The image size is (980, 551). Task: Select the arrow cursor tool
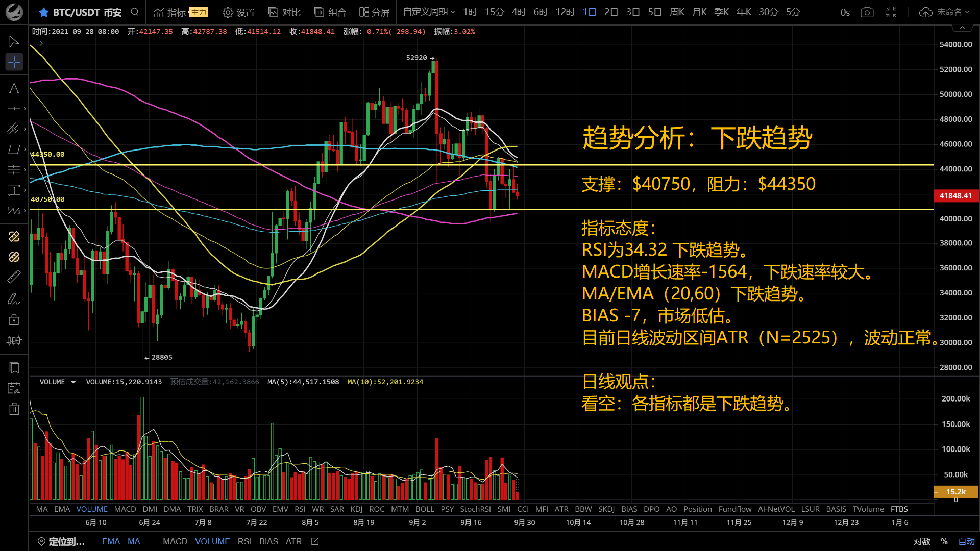click(x=14, y=41)
